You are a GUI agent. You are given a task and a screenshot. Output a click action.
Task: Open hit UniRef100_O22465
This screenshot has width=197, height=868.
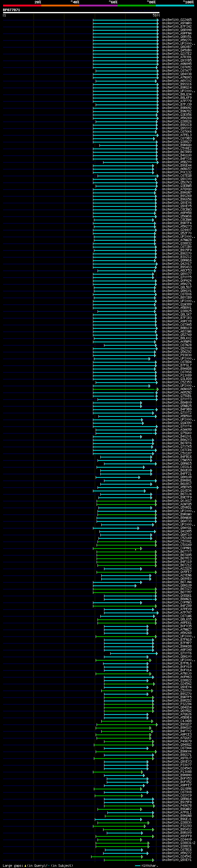point(177,20)
